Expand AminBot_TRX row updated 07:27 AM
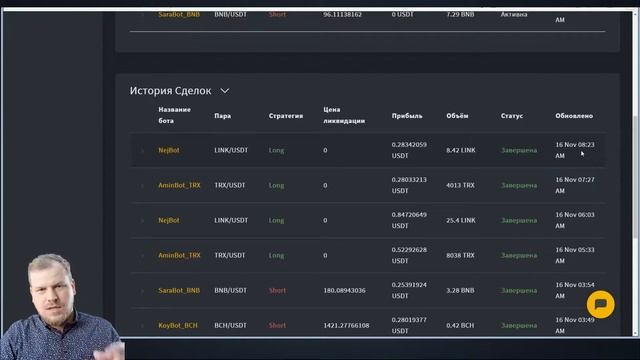This screenshot has height=360, width=640. click(142, 186)
